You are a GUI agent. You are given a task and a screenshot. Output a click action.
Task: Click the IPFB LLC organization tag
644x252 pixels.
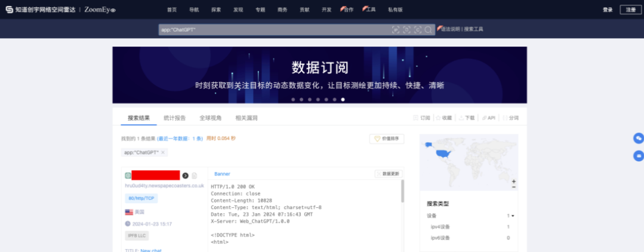point(137,235)
